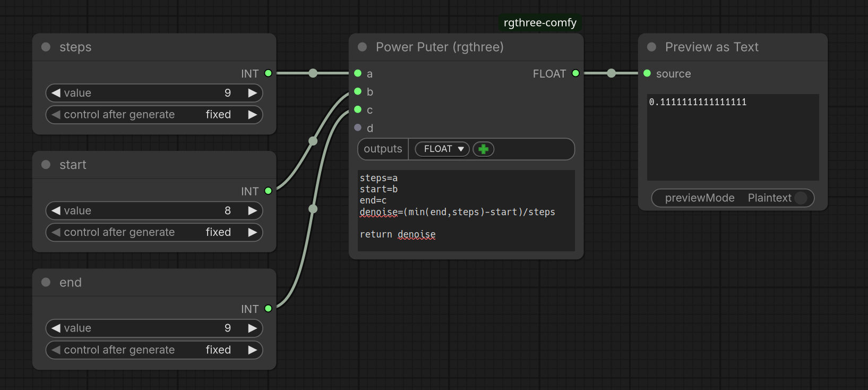
Task: Increase the start value with right arrow
Action: 253,211
